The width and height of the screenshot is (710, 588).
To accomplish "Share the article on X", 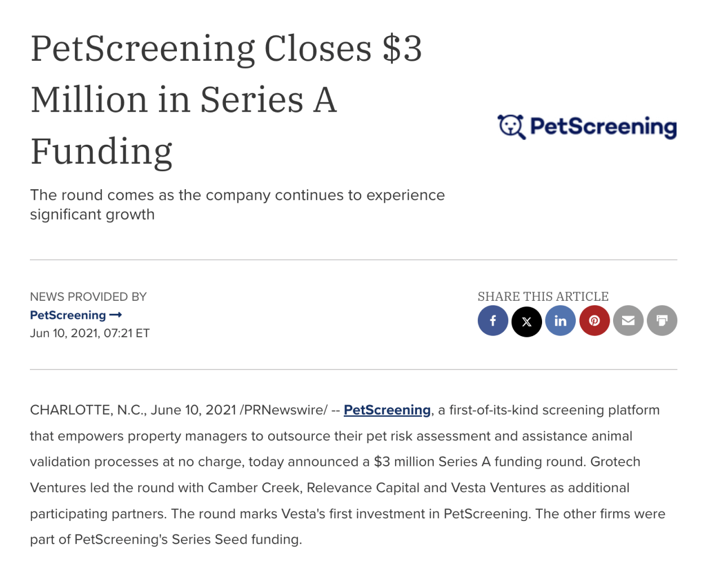I will click(527, 321).
